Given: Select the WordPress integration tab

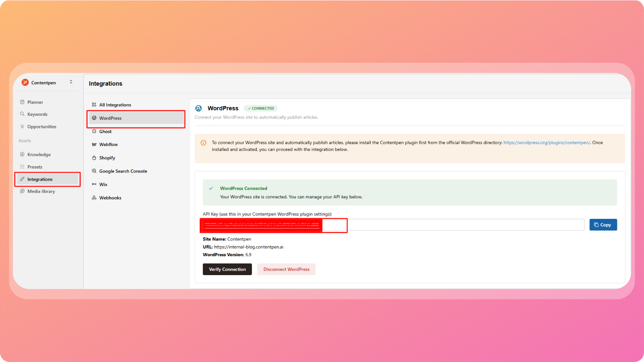Looking at the screenshot, I should click(x=110, y=118).
